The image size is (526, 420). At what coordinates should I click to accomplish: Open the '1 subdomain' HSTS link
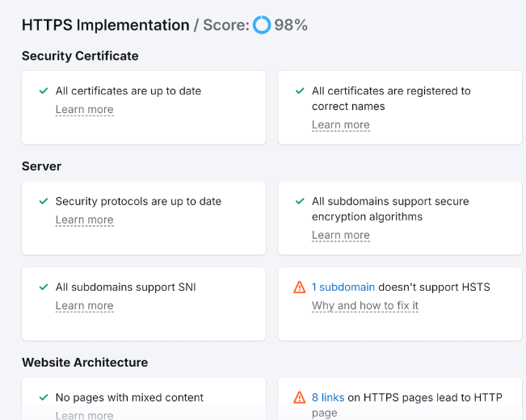343,287
